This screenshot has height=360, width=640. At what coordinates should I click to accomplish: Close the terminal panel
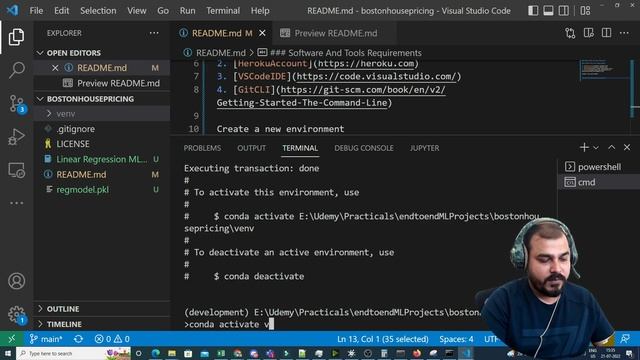coord(627,147)
